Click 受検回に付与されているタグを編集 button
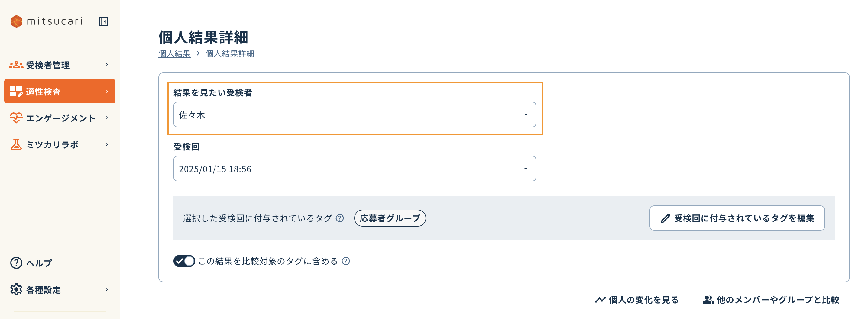The height and width of the screenshot is (319, 868). (737, 218)
